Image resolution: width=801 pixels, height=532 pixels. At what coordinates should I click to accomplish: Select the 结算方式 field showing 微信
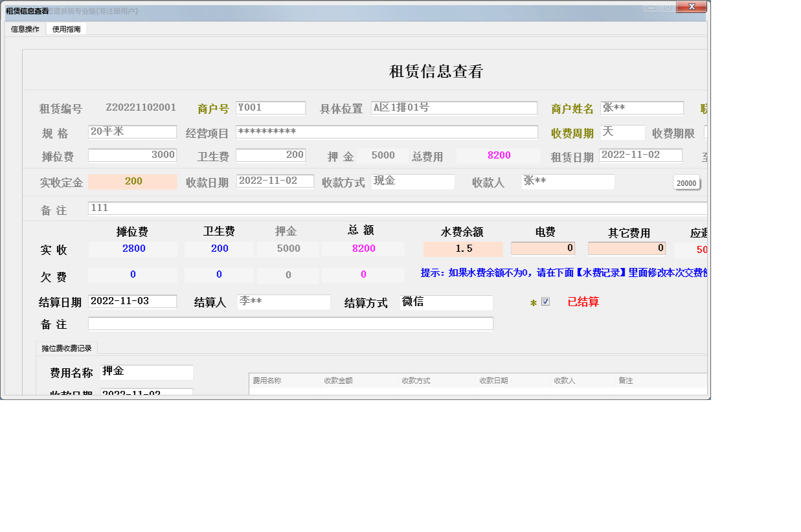446,302
